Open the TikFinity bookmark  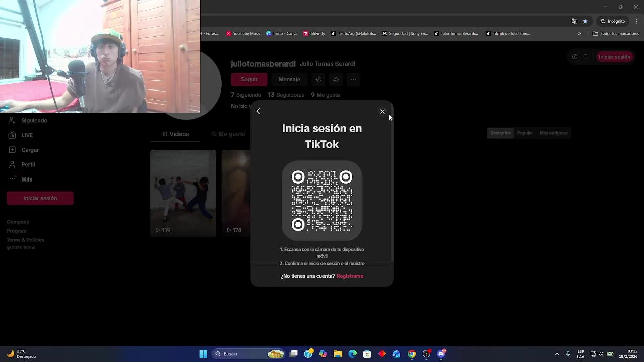pos(314,34)
